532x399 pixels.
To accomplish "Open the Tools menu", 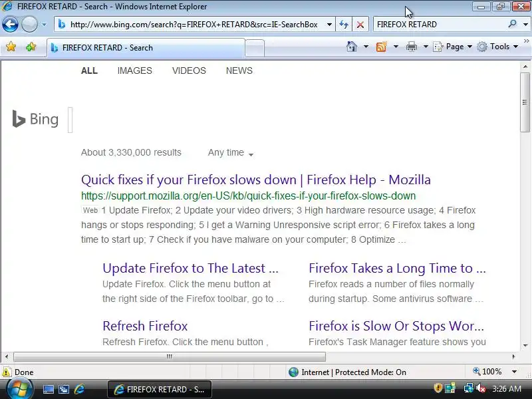I will coord(497,47).
